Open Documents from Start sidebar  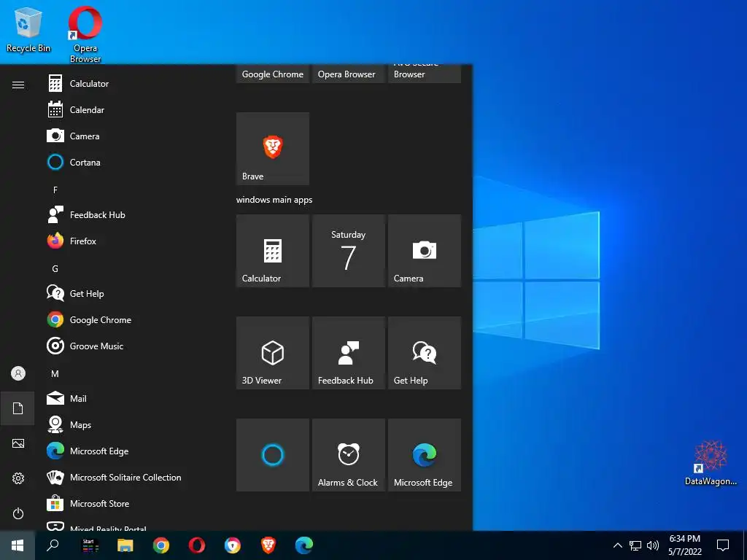pos(18,408)
